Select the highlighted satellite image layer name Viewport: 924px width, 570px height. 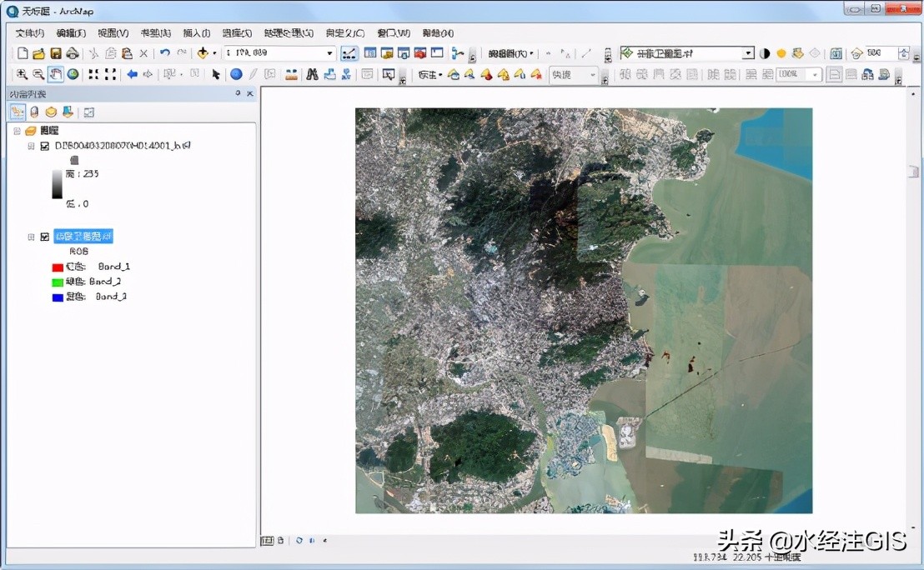(x=83, y=237)
